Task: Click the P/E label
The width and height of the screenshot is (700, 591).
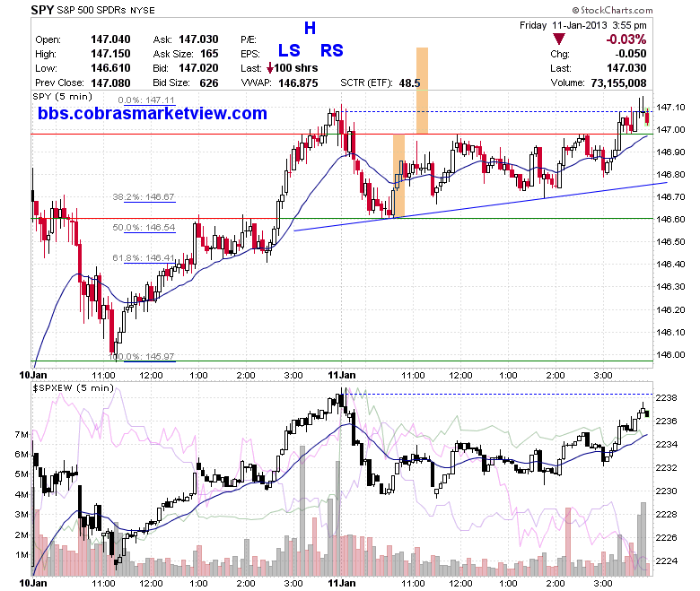Action: (x=249, y=39)
